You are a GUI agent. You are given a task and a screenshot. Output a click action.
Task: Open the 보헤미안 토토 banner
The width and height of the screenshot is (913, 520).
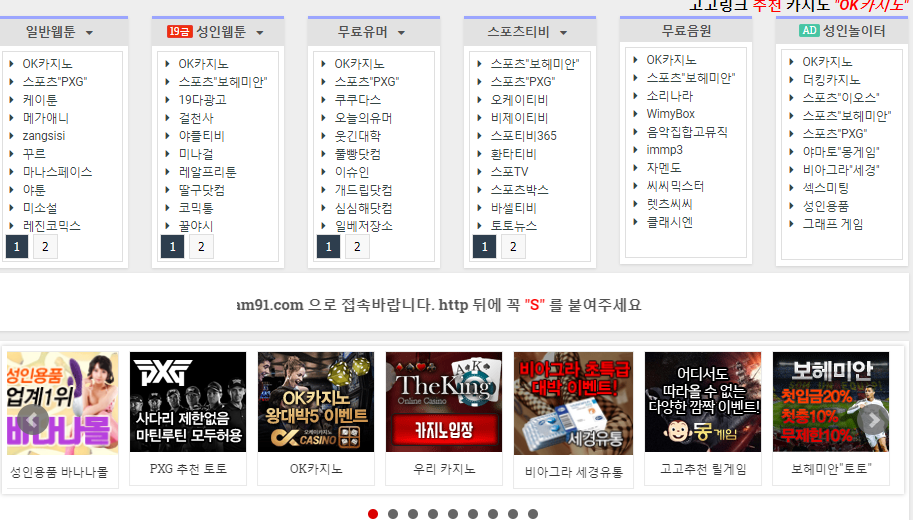coord(831,402)
